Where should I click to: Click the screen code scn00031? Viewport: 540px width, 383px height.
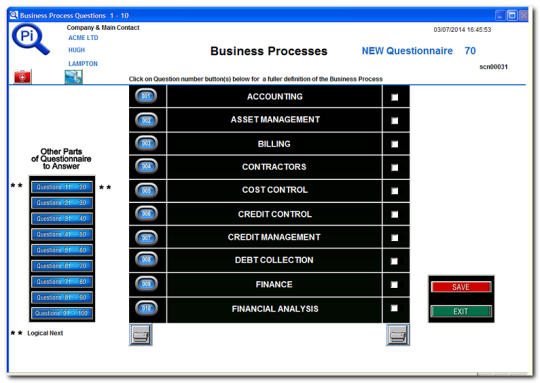click(494, 67)
